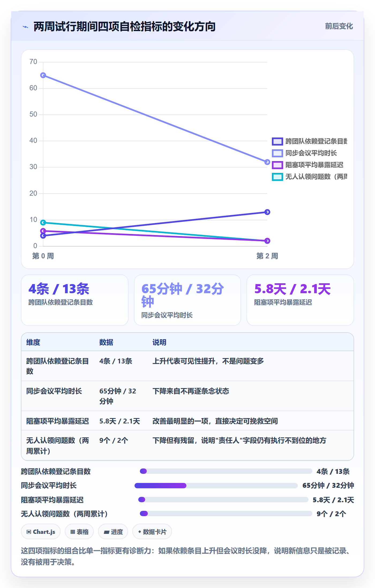Select the 表格 tag chip
The height and width of the screenshot is (588, 375).
click(x=79, y=532)
